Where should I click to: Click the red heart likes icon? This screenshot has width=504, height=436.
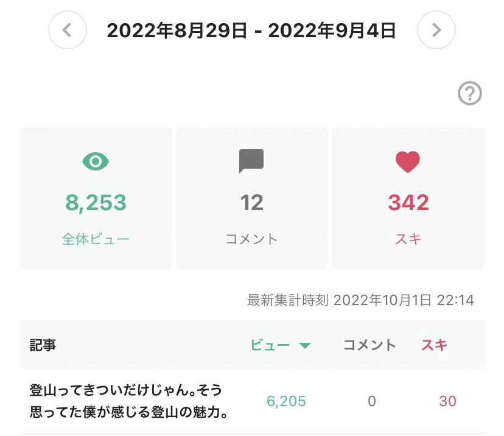(x=408, y=162)
